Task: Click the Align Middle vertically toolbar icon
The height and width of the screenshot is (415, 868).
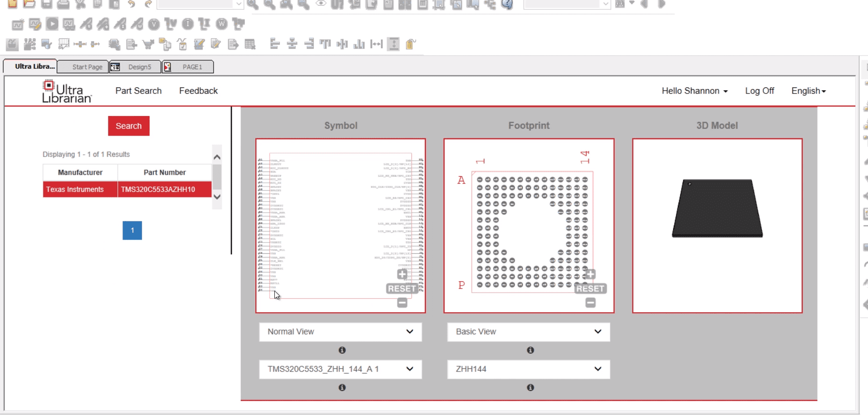Action: click(x=342, y=44)
